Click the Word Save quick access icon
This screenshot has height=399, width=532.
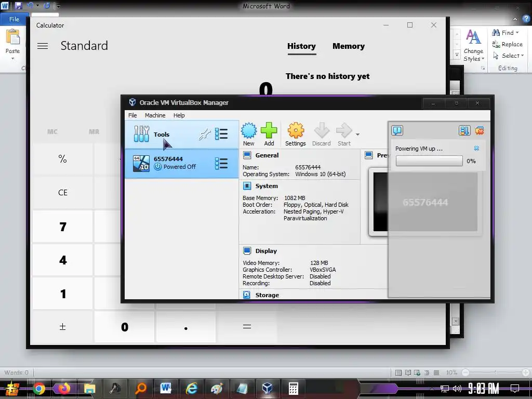(x=18, y=6)
